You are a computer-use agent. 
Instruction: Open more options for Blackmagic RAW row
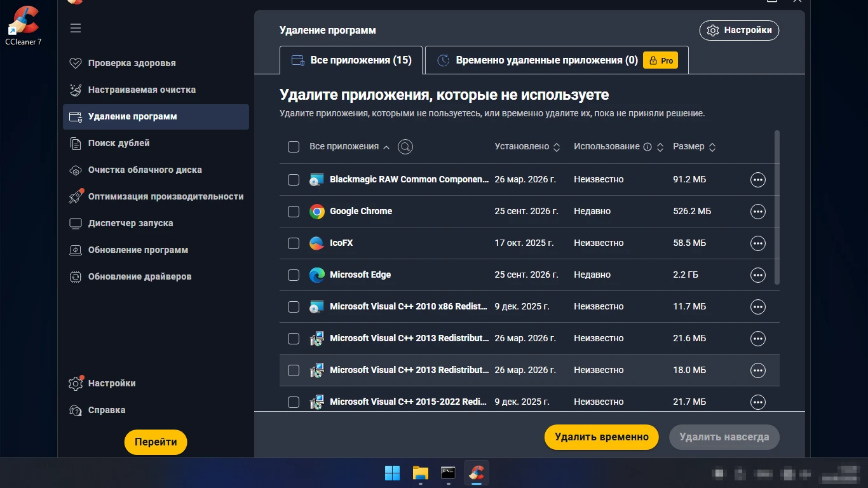pos(758,180)
